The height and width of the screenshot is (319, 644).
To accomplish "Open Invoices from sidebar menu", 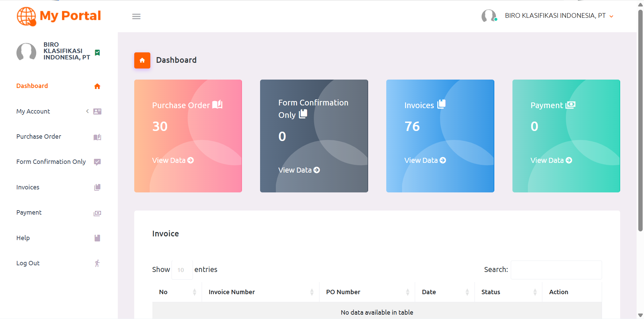I will [28, 187].
